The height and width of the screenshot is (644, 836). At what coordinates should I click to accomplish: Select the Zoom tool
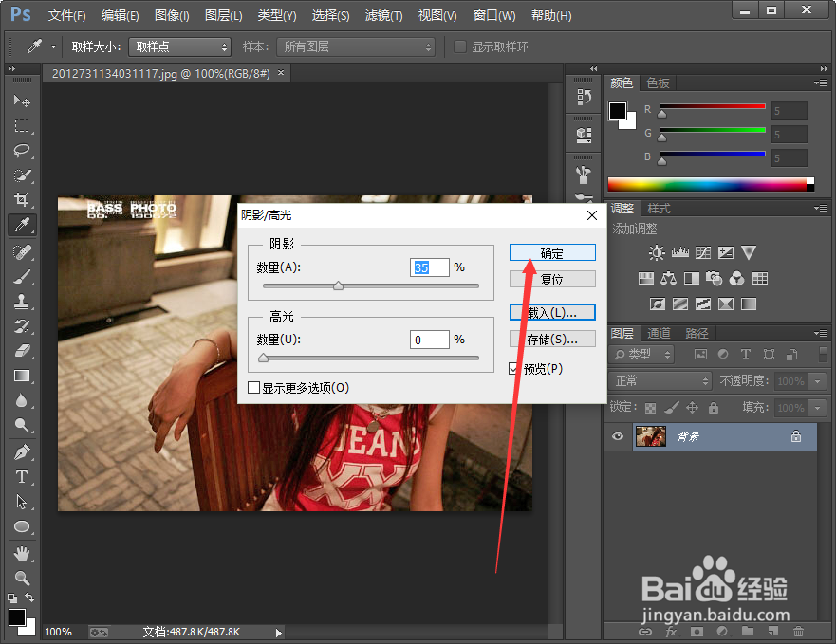(x=22, y=578)
